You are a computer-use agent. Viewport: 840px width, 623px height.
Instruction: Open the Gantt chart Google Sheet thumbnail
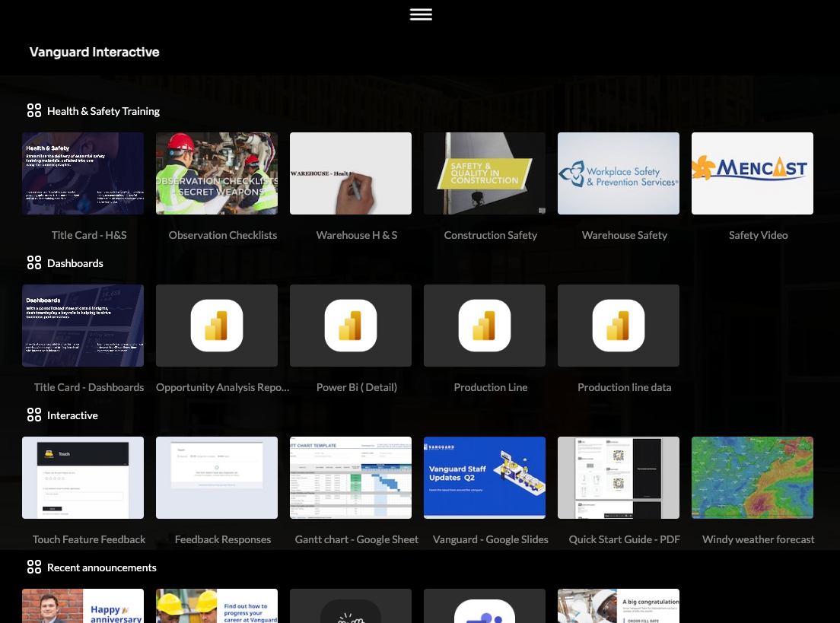click(351, 478)
